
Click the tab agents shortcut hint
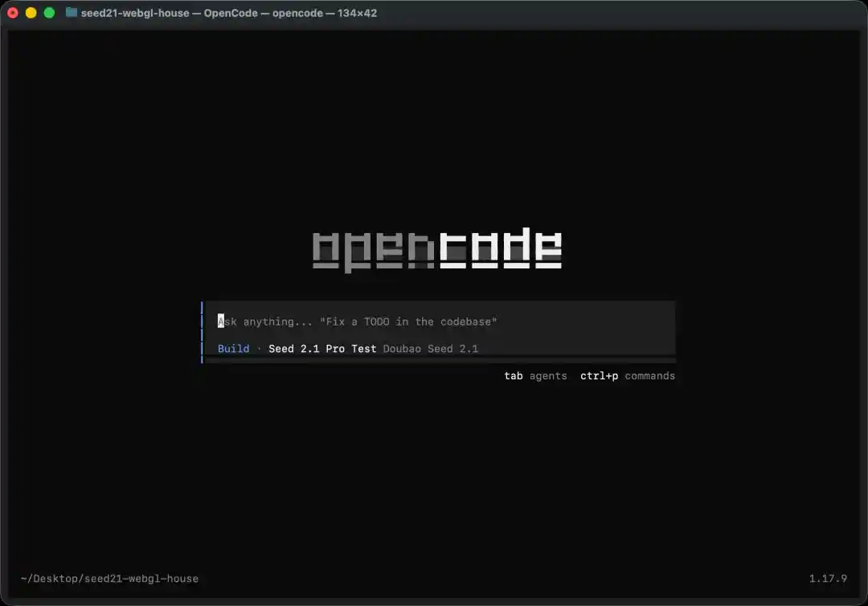[535, 376]
